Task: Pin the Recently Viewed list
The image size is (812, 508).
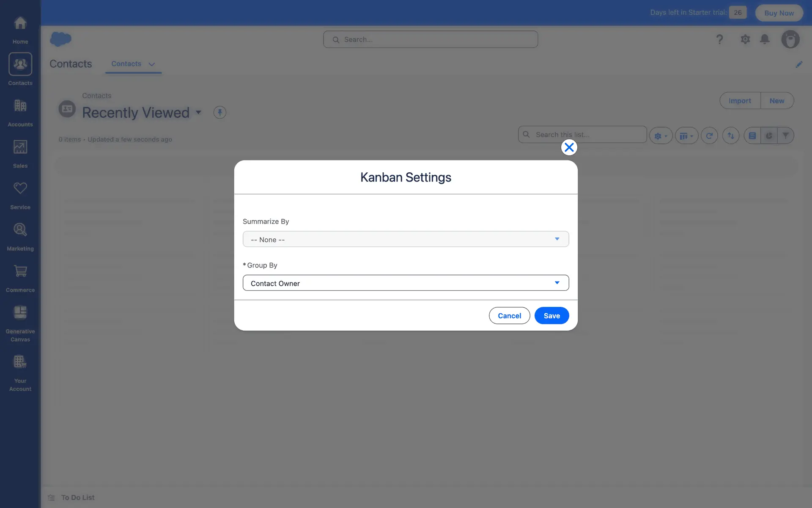Action: (219, 113)
